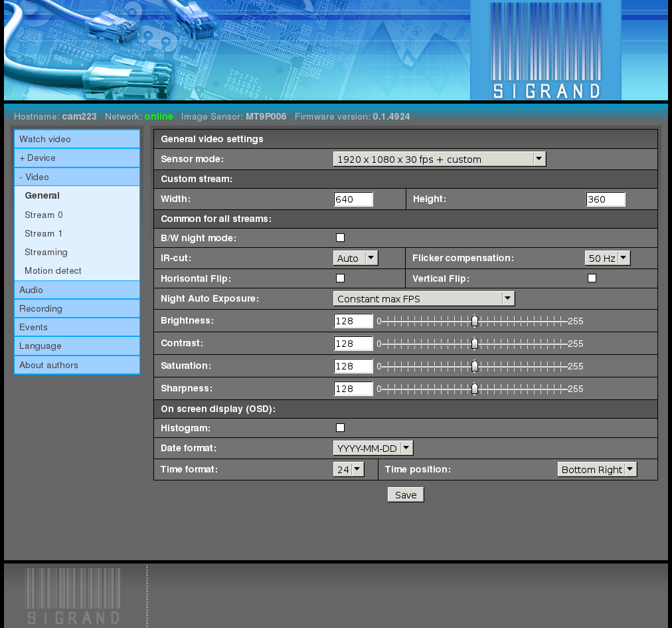Open the Flicker compensation dropdown
Screen dimensions: 672x628
(x=608, y=259)
